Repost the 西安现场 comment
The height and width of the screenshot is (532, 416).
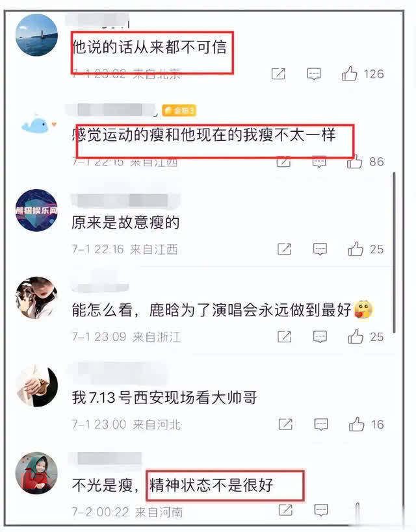point(285,424)
